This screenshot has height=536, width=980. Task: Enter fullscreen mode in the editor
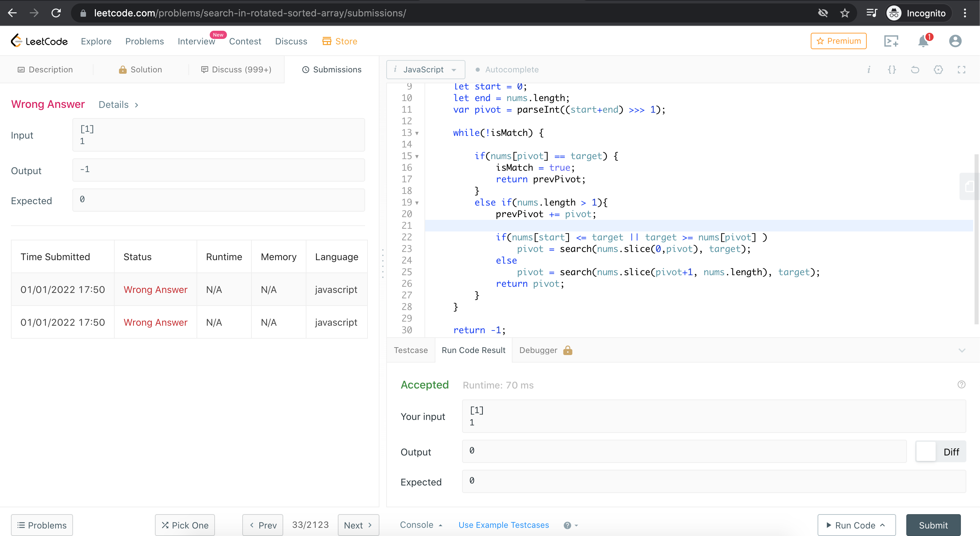(x=961, y=70)
